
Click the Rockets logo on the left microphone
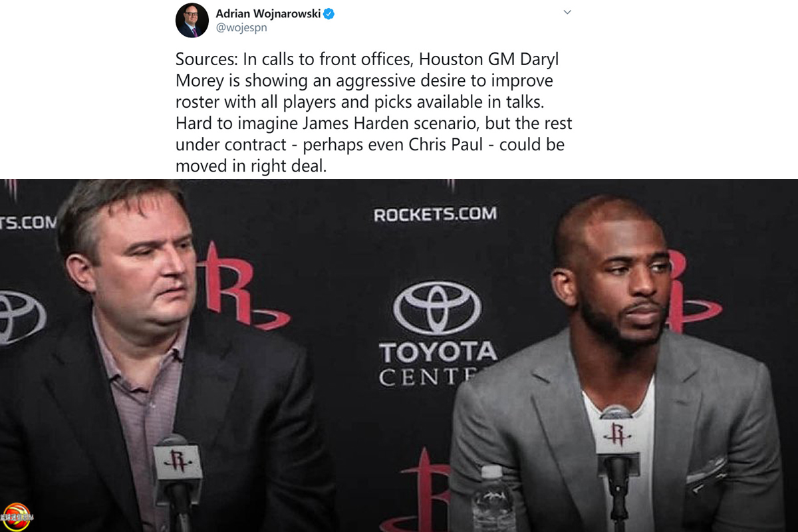pyautogui.click(x=178, y=461)
